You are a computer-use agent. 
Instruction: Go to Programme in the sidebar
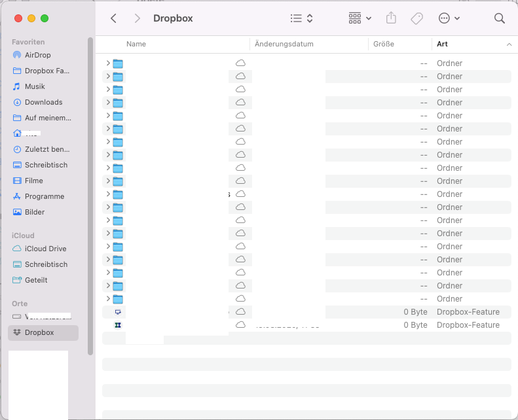coord(39,196)
